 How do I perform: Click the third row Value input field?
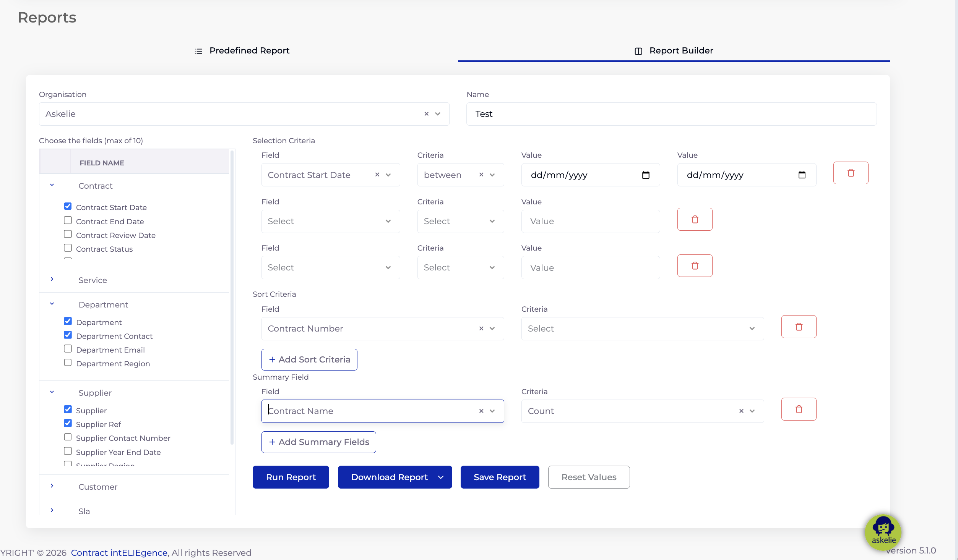pyautogui.click(x=590, y=267)
